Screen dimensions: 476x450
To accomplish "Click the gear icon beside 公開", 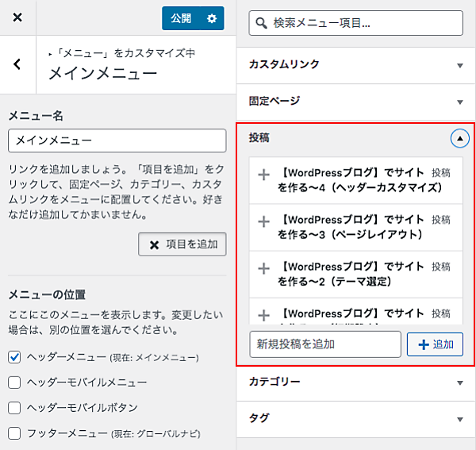I will (x=211, y=18).
